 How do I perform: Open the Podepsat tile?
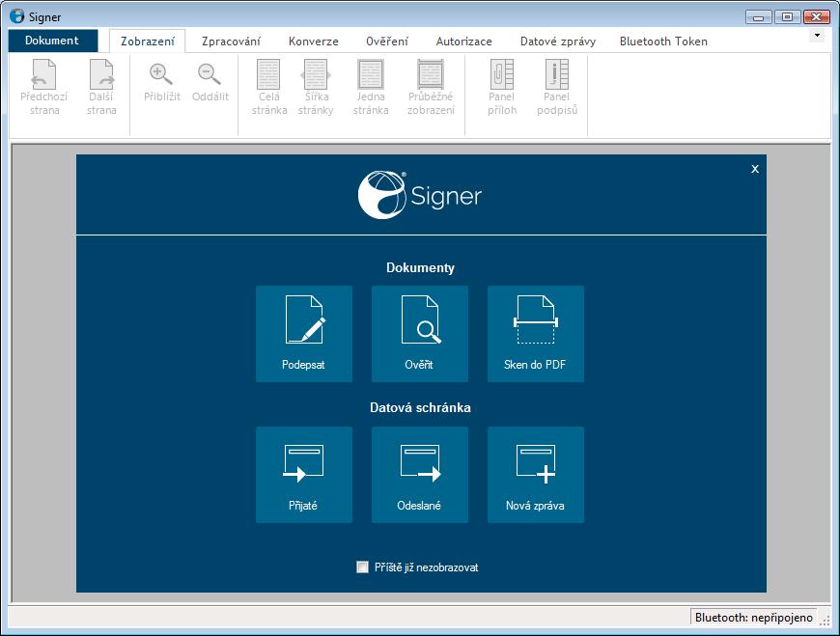coord(304,334)
